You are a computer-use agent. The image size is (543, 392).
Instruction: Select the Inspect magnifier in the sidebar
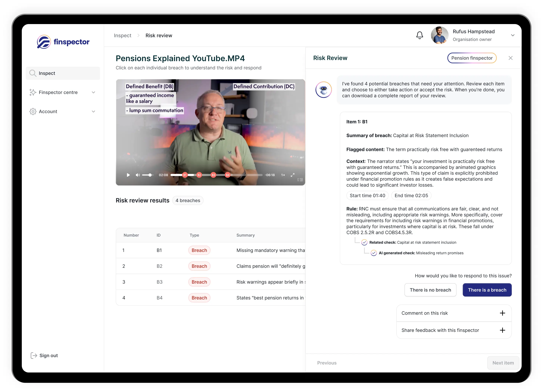coord(33,73)
